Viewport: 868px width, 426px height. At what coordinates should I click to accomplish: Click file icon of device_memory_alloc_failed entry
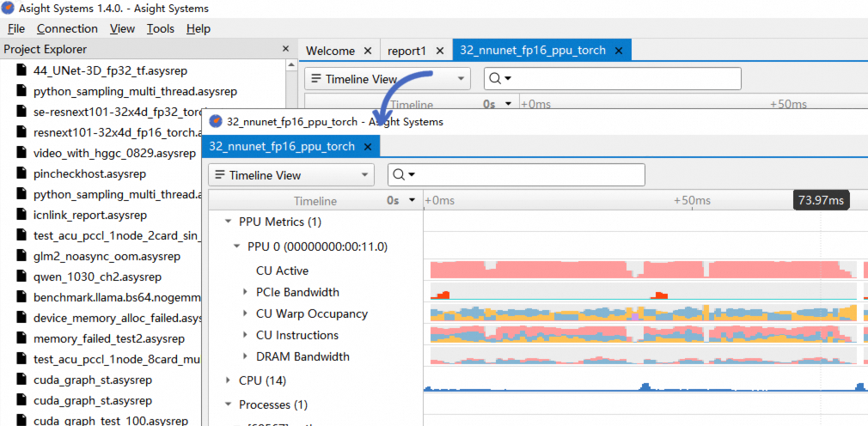pyautogui.click(x=21, y=318)
